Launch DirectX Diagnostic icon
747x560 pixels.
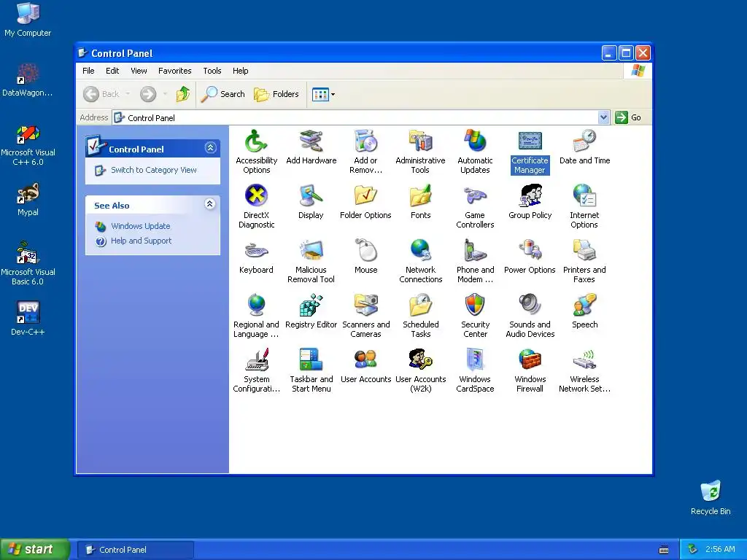pos(256,206)
